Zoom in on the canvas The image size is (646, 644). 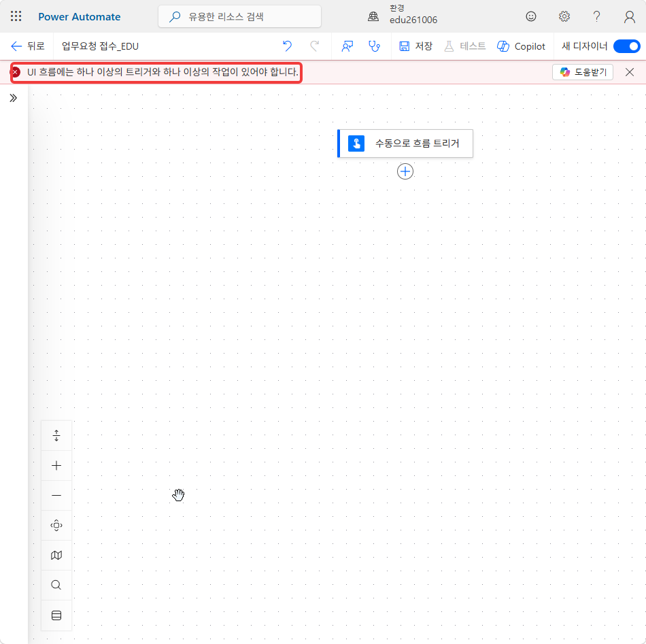pos(56,466)
